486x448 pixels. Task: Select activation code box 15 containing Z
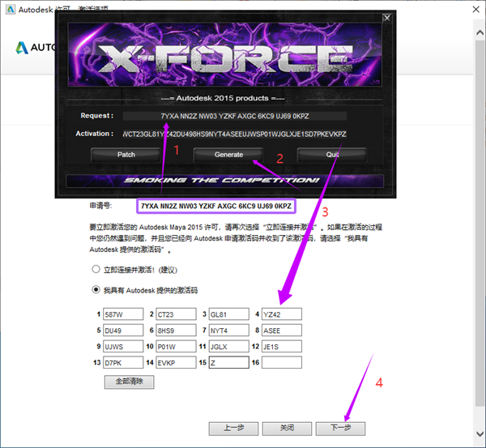[x=228, y=363]
